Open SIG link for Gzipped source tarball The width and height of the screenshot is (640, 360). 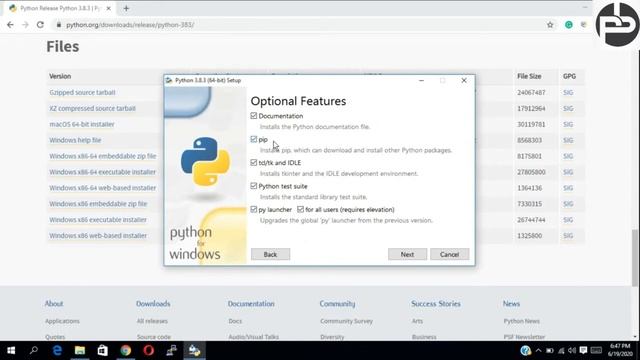(x=568, y=93)
